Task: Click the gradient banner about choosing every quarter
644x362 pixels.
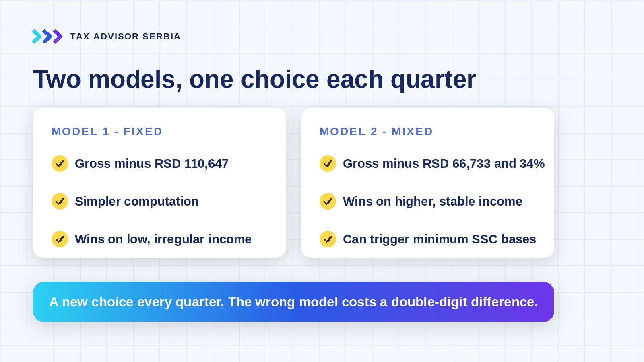Action: point(293,302)
